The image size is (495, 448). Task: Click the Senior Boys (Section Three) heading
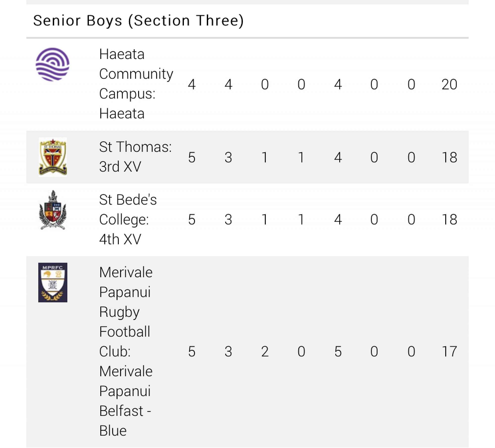click(138, 21)
